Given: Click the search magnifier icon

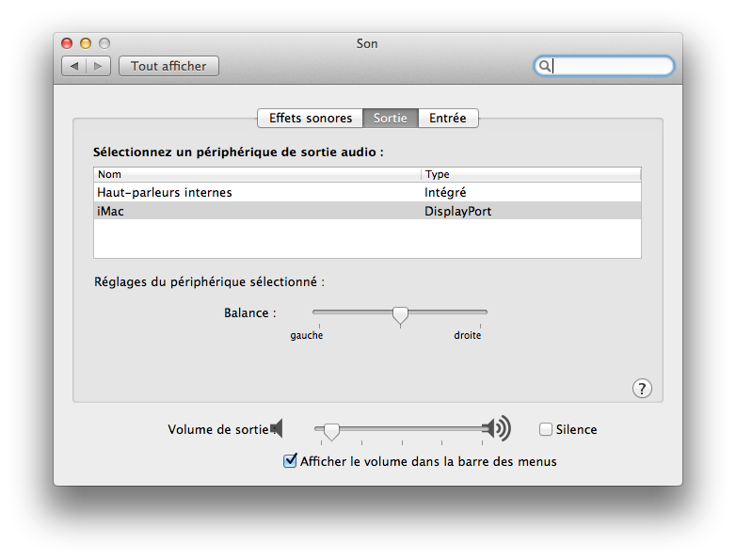Looking at the screenshot, I should point(544,66).
